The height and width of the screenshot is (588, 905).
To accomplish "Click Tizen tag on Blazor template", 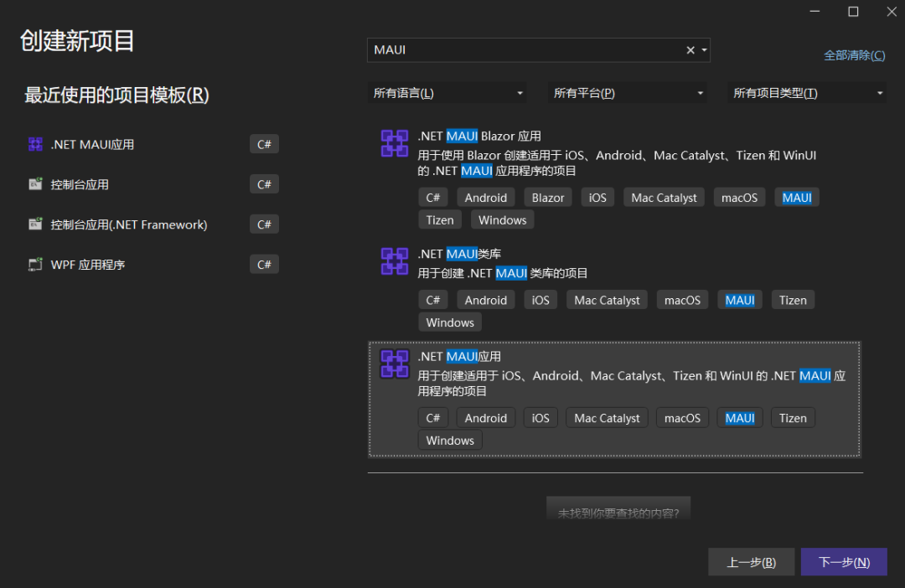I will pos(440,219).
